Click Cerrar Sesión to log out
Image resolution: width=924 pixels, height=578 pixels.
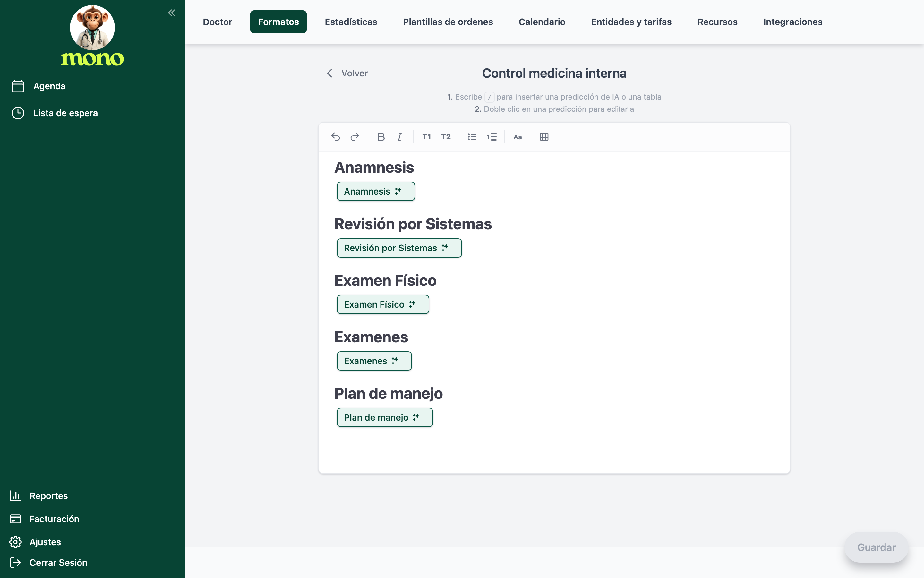point(48,562)
